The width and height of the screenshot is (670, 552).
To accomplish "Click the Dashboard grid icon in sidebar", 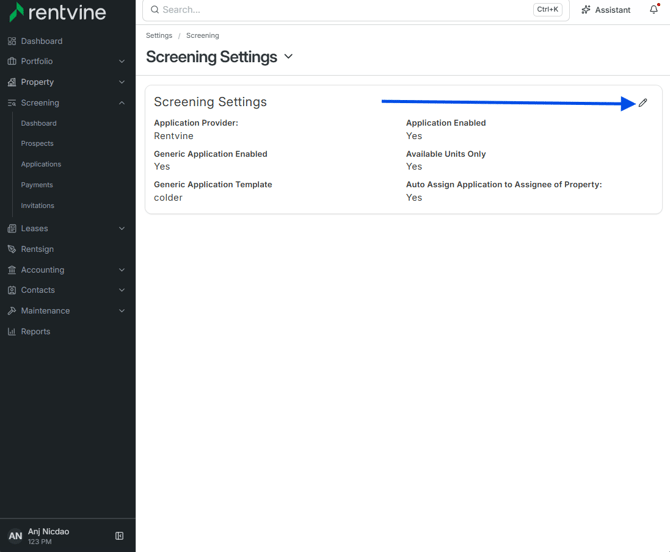I will click(12, 41).
